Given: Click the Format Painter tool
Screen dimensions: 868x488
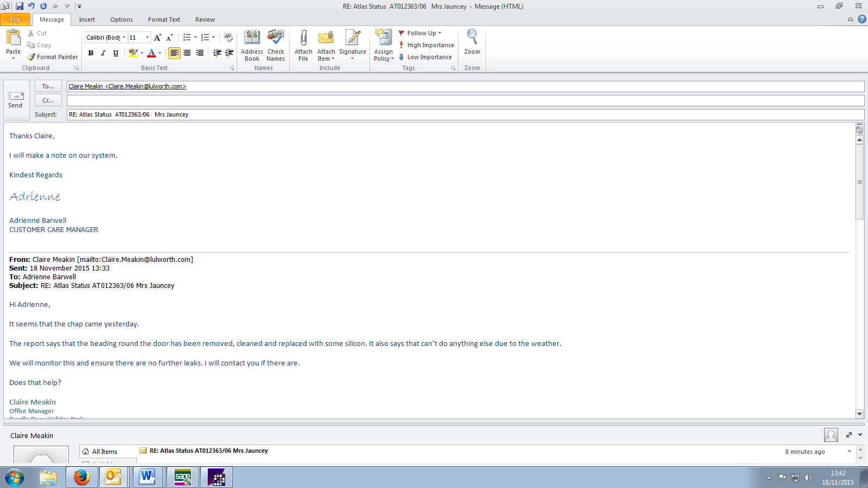Looking at the screenshot, I should point(53,57).
